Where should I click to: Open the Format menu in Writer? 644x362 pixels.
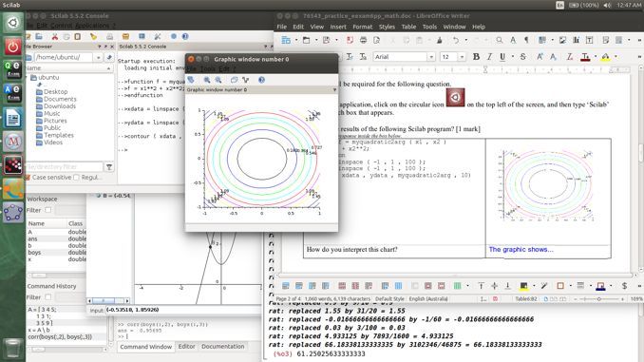[362, 27]
